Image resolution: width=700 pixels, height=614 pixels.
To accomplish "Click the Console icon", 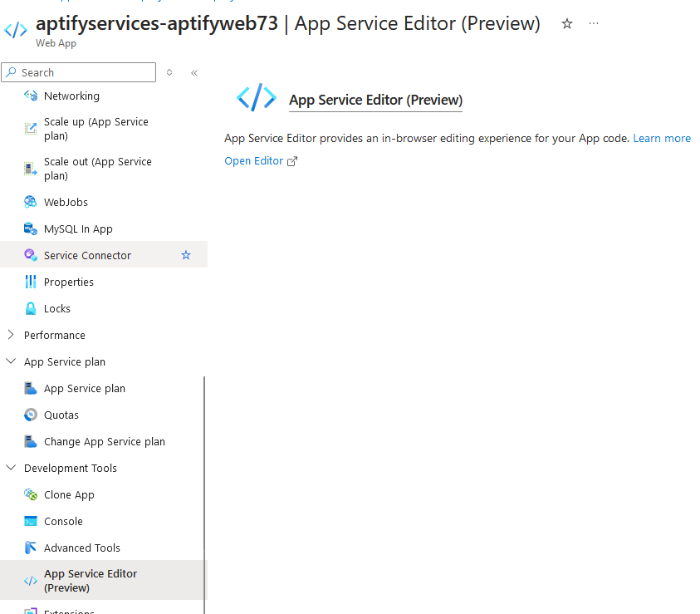I will coord(31,521).
